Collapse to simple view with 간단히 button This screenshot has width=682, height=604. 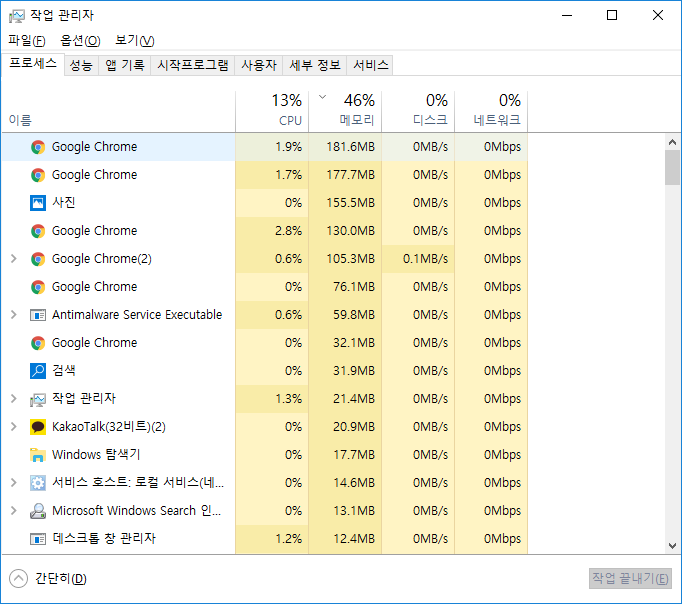click(48, 579)
